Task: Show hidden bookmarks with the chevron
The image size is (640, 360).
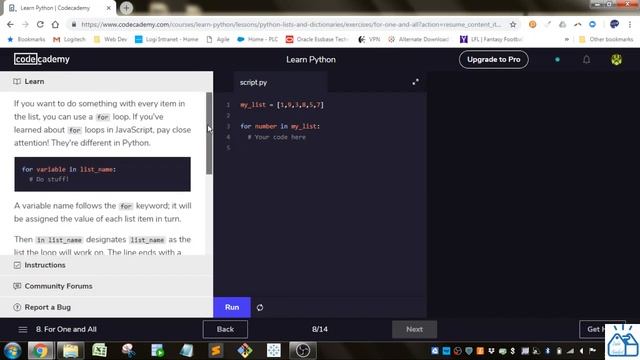Action: 567,39
